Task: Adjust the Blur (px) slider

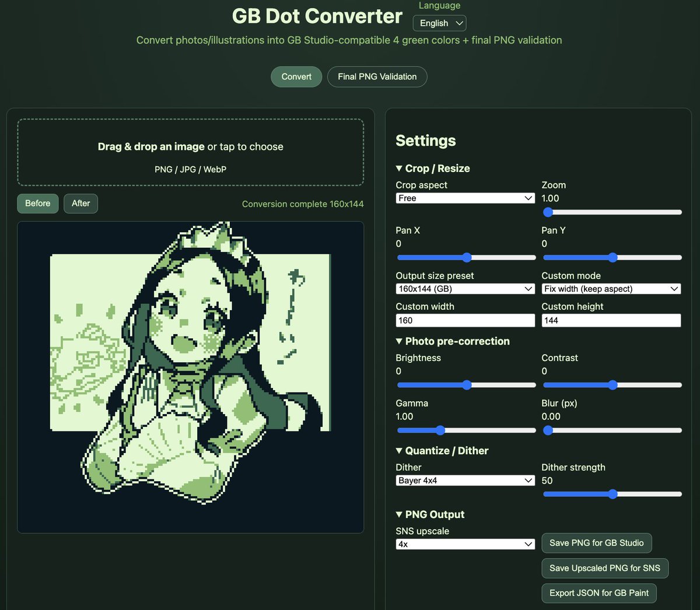Action: (612, 430)
